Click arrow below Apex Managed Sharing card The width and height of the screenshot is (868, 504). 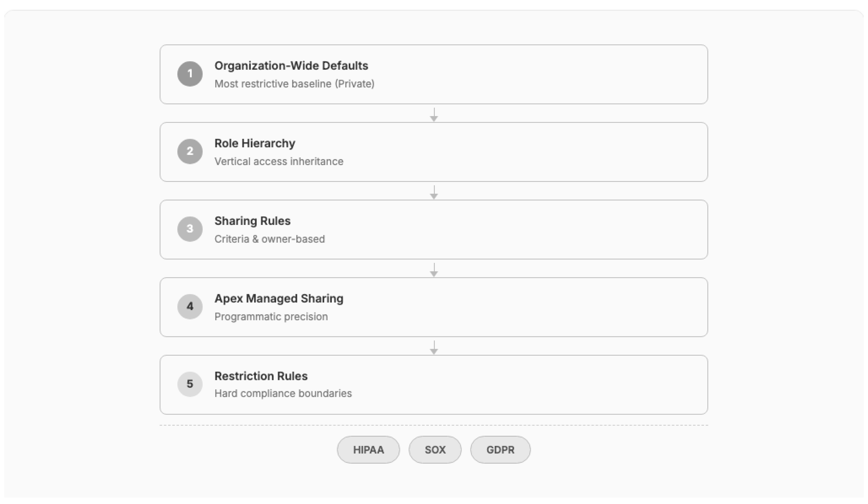[x=434, y=347]
